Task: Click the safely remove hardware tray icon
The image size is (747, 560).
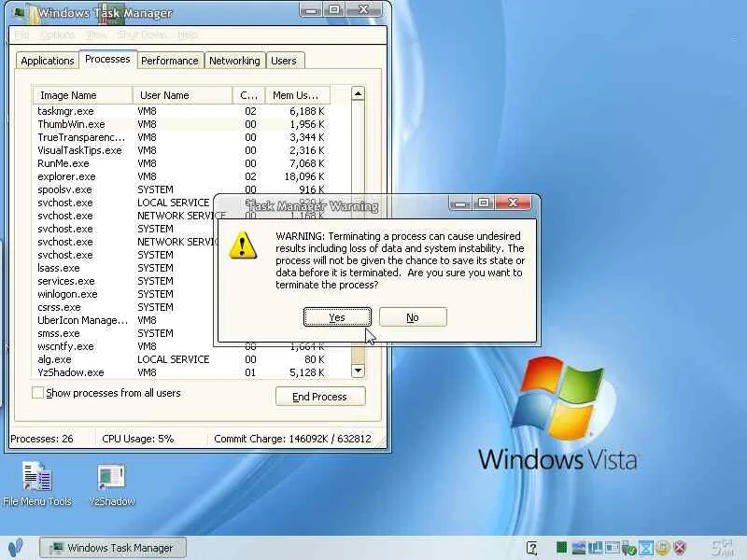Action: pos(628,549)
